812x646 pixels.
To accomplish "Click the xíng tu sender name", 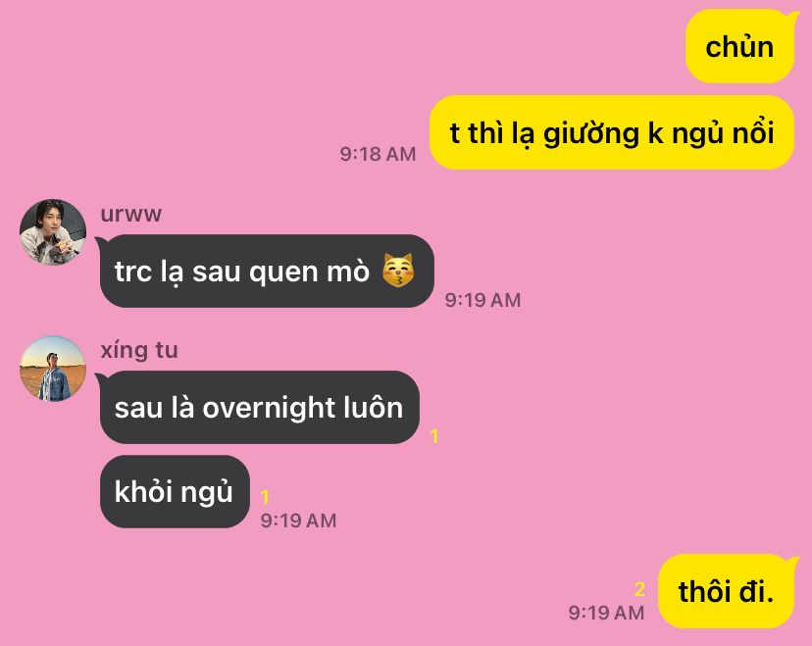I will (x=139, y=350).
